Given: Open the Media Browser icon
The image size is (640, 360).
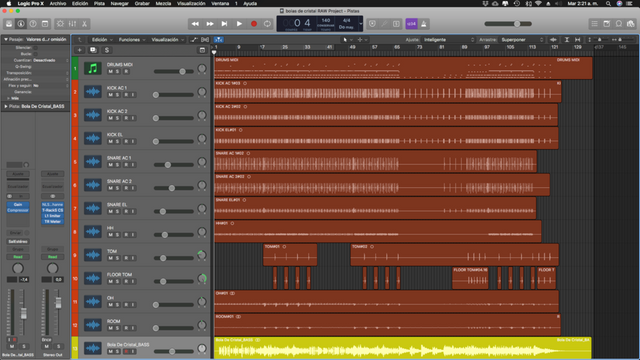Looking at the screenshot, I should [x=631, y=24].
